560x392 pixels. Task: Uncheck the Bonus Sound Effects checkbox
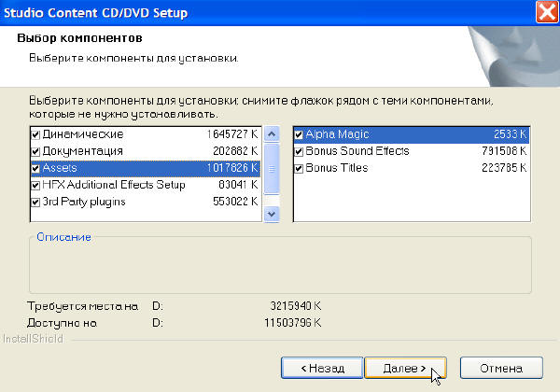(299, 151)
